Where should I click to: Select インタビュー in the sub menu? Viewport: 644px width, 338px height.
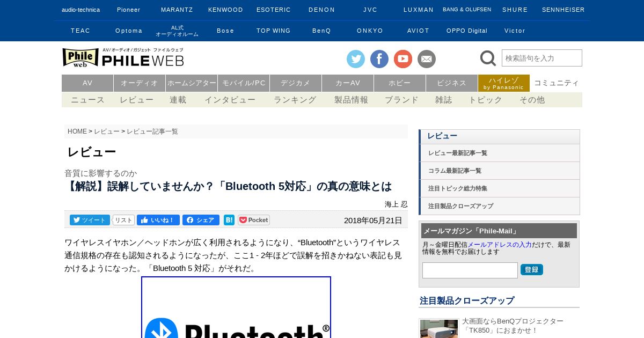[230, 100]
